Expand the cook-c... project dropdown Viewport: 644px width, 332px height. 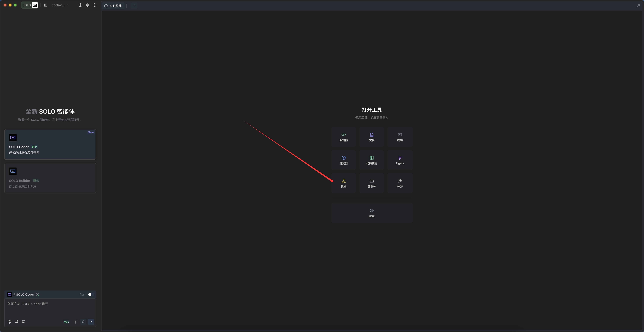60,5
